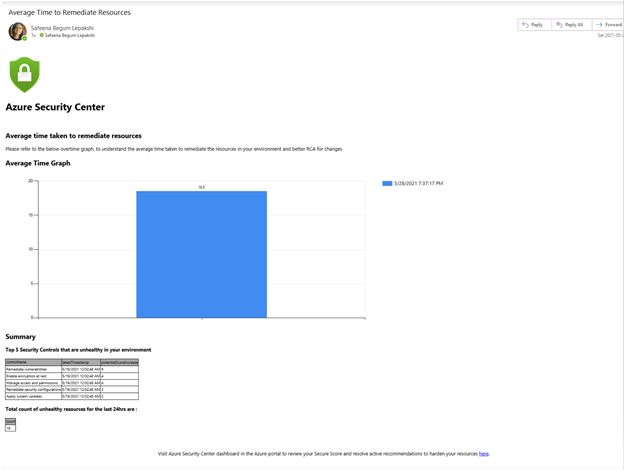Click the 18.5 bar value label
Viewport: 624px width, 470px height.
(x=202, y=187)
